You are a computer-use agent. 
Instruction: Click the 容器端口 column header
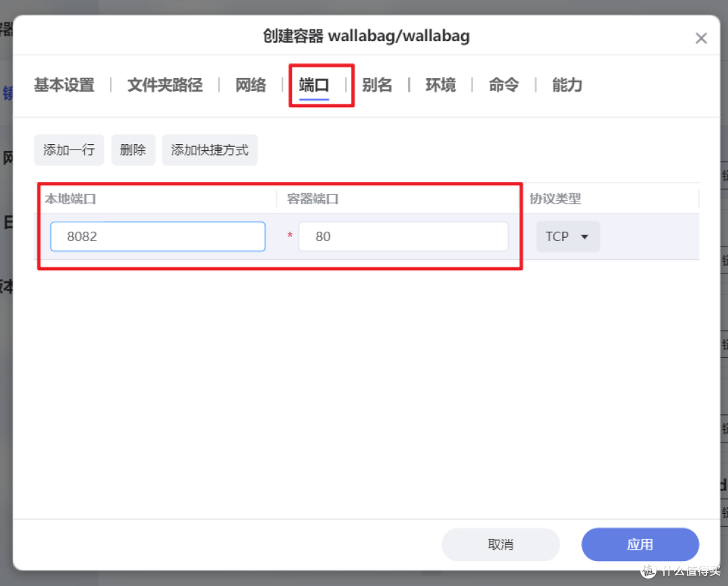coord(313,199)
